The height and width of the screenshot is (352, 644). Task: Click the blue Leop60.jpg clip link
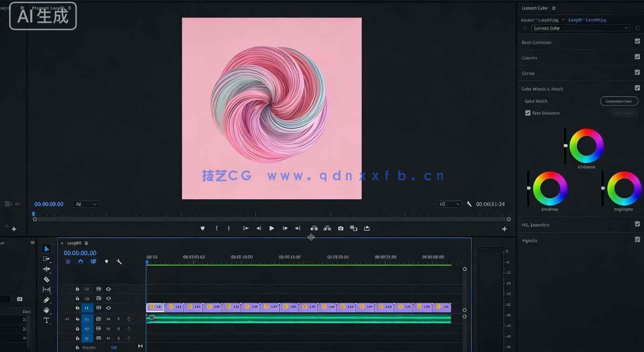click(588, 20)
